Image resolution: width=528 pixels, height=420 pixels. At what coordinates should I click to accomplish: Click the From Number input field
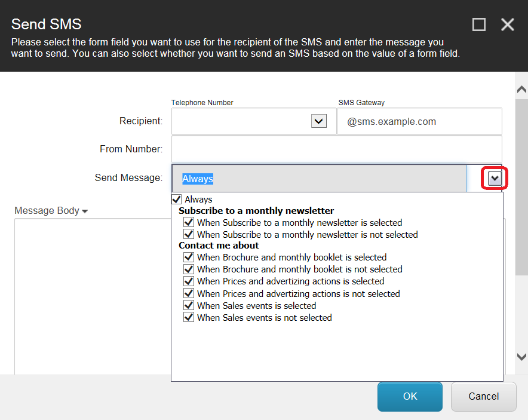[x=336, y=149]
